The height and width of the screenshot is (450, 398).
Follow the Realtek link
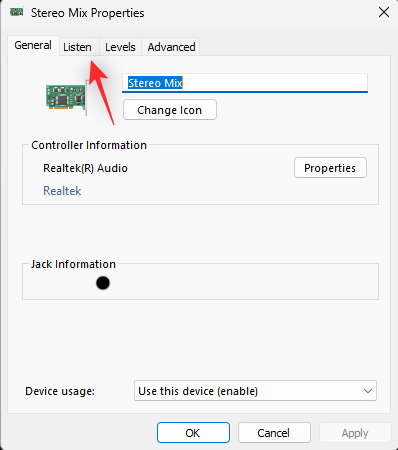tap(62, 191)
